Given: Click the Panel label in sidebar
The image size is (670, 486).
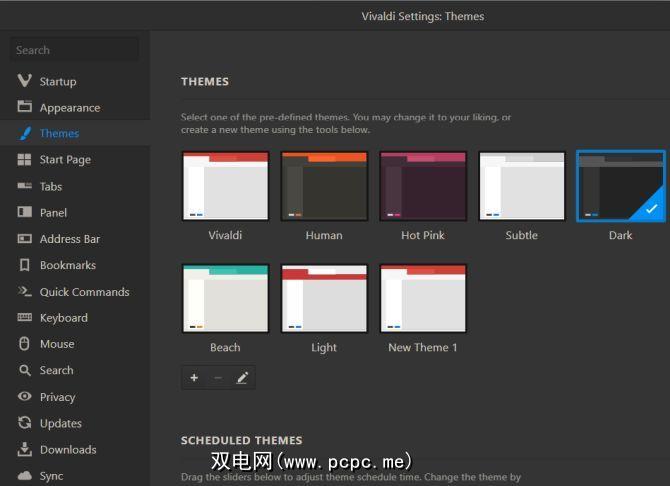Looking at the screenshot, I should pyautogui.click(x=53, y=213).
